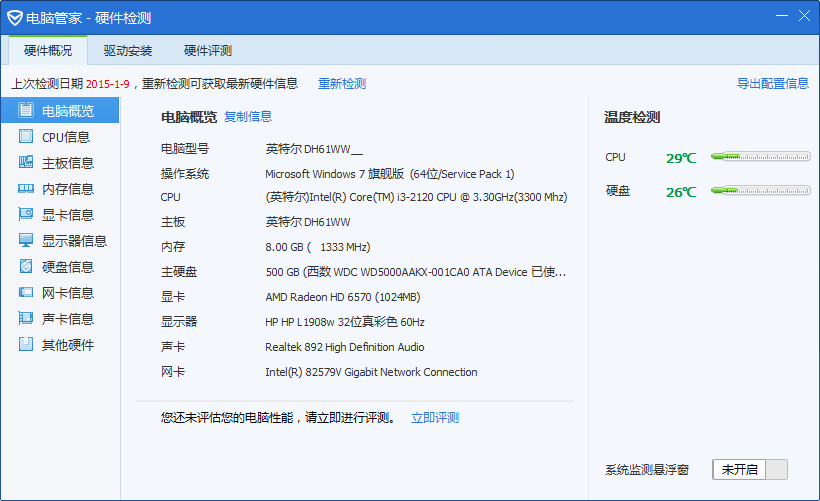Switch to the 硬件评测 tab
The image size is (820, 501).
coord(208,50)
